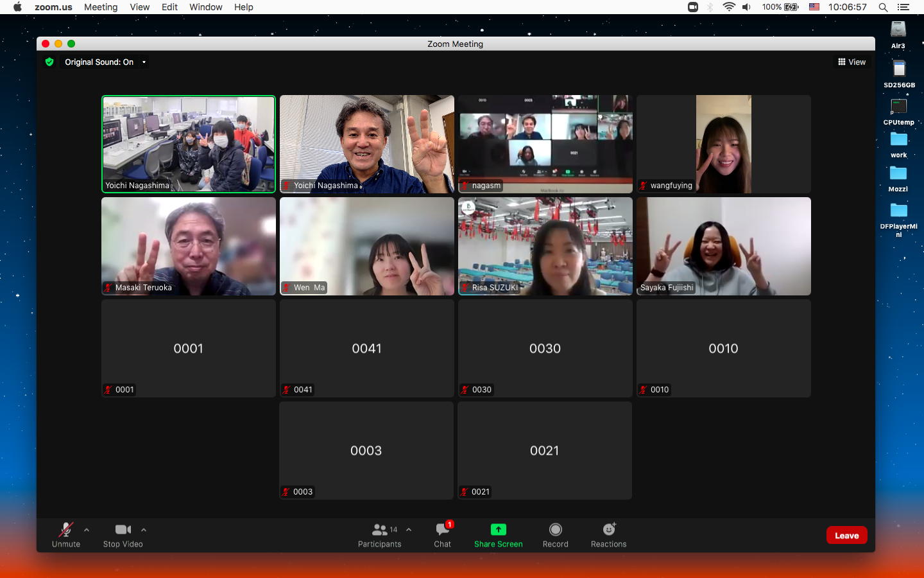The image size is (924, 578).
Task: Select the Yoichi Nagashima peace-sign video tile
Action: point(367,144)
